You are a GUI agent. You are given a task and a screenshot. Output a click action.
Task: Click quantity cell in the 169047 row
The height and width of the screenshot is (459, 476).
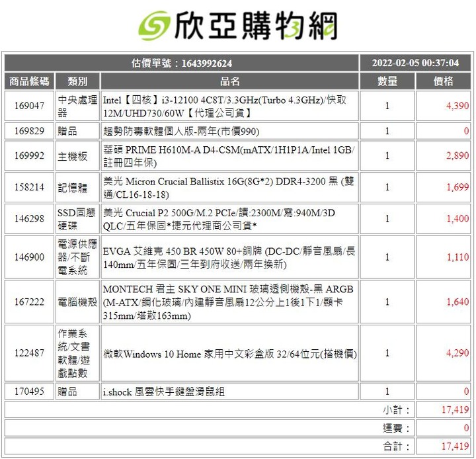[387, 106]
